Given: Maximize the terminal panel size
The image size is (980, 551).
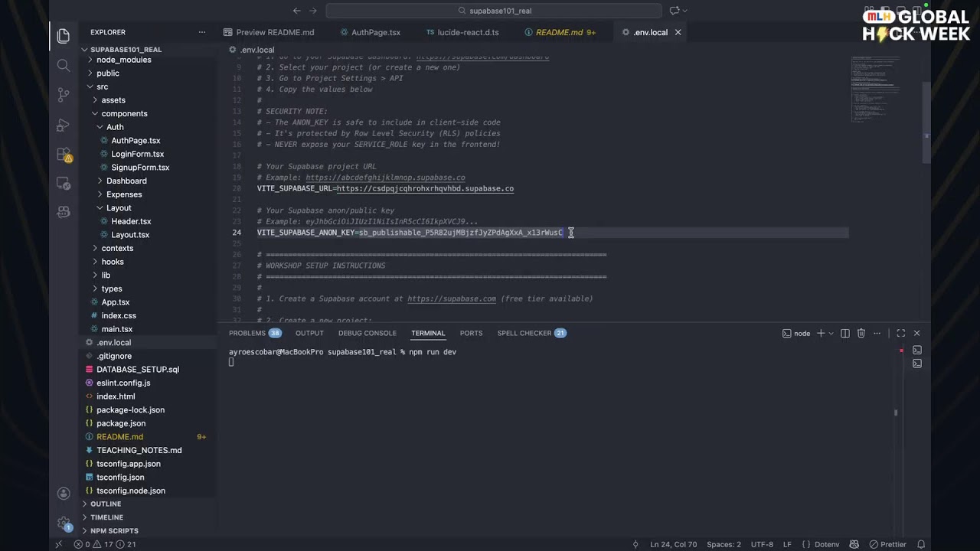Looking at the screenshot, I should point(901,333).
